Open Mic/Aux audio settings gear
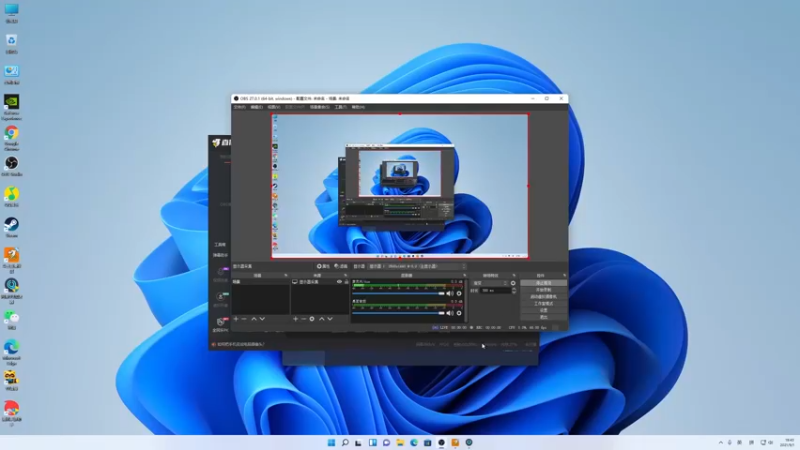The image size is (800, 450). pyautogui.click(x=459, y=293)
